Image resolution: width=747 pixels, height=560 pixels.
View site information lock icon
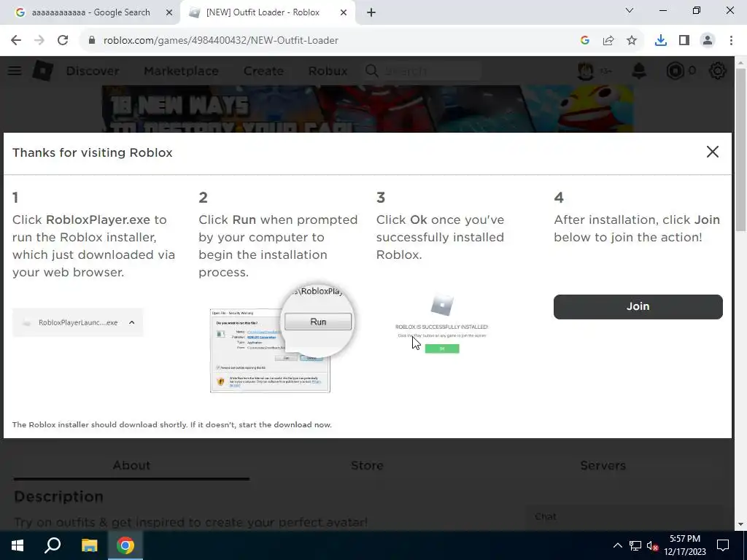[x=92, y=41]
